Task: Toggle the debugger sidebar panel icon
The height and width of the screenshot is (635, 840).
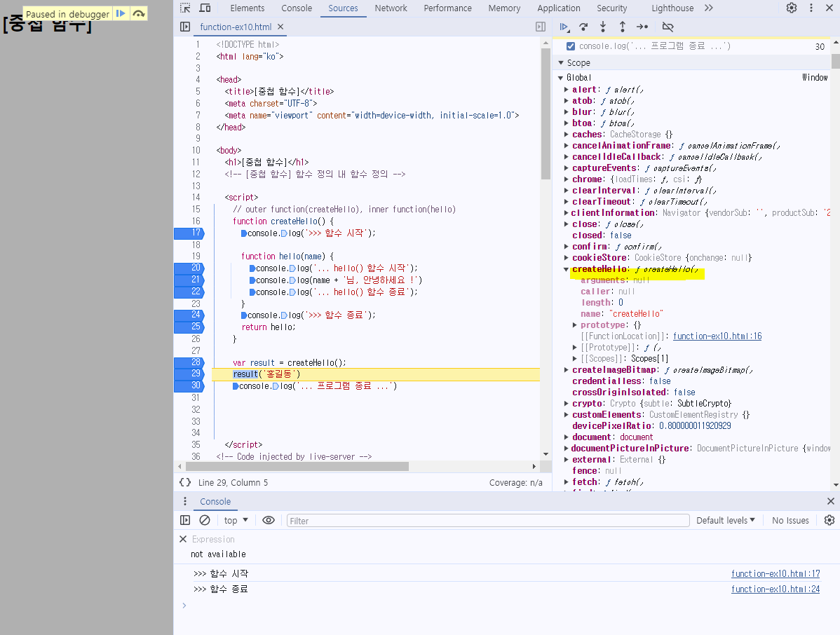Action: point(541,27)
